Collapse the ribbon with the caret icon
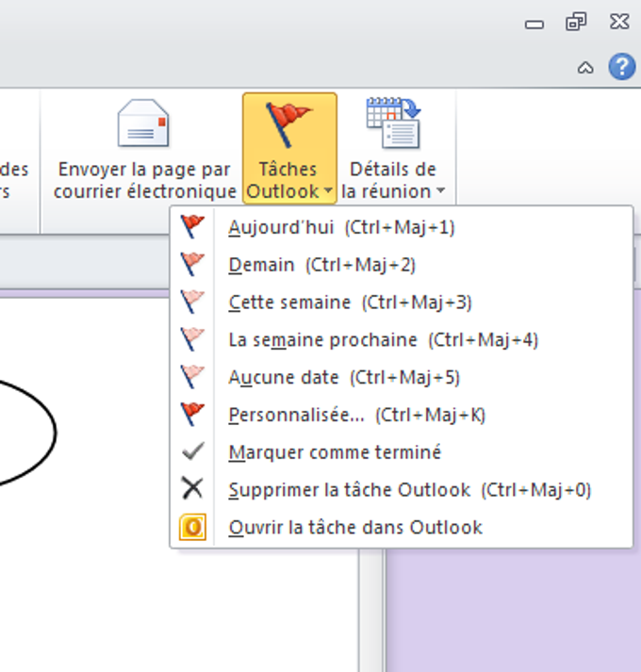 pyautogui.click(x=585, y=68)
